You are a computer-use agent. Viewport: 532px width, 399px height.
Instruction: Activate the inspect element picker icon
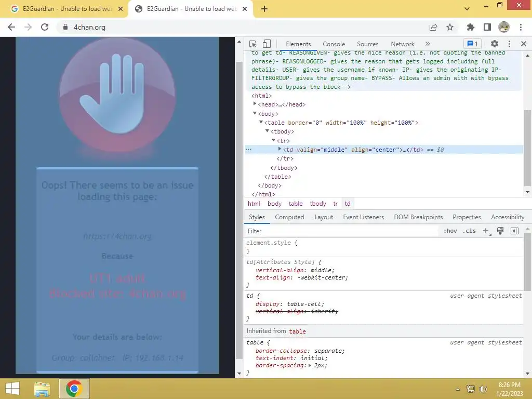click(x=252, y=44)
